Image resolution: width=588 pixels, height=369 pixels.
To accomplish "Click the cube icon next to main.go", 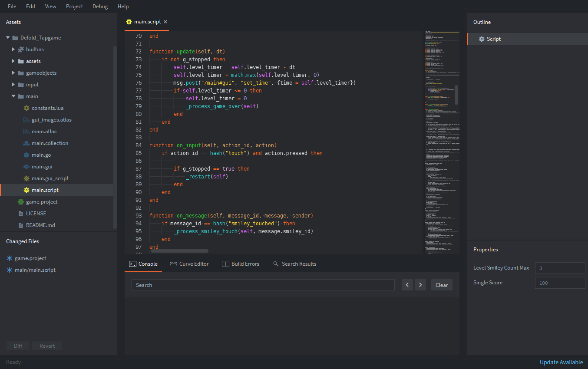I will pos(26,155).
